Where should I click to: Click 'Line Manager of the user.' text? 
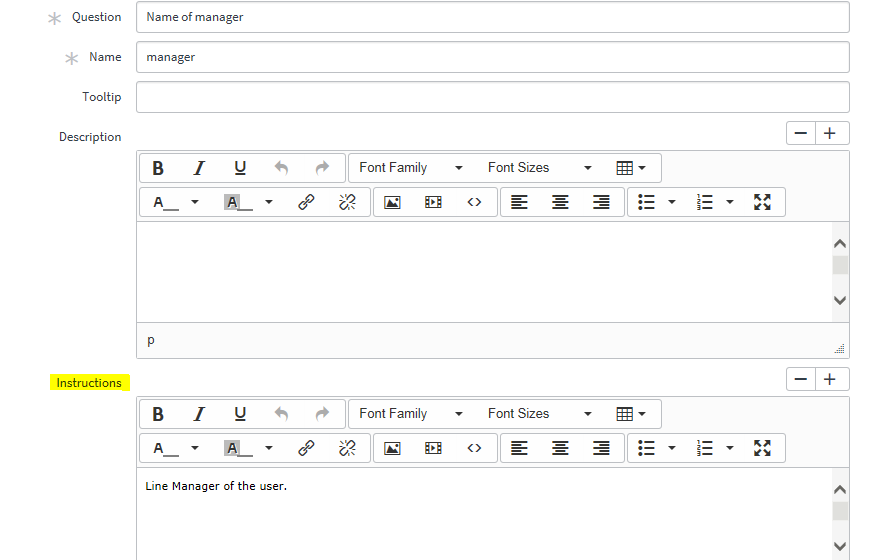[x=216, y=486]
